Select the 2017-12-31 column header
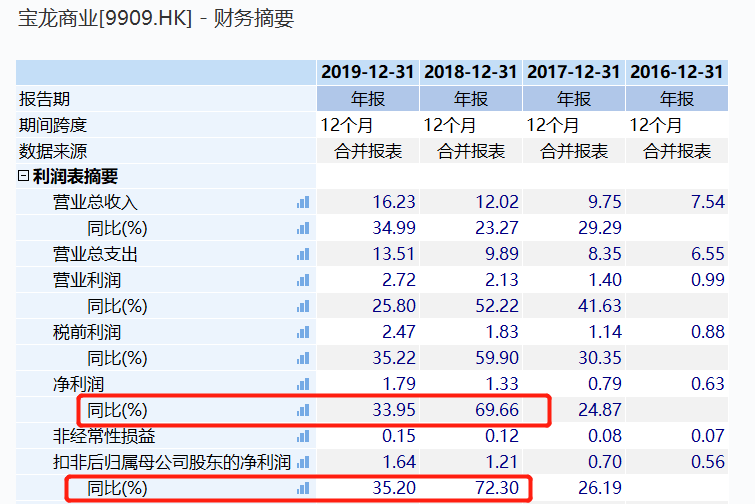The width and height of the screenshot is (755, 504). point(573,72)
